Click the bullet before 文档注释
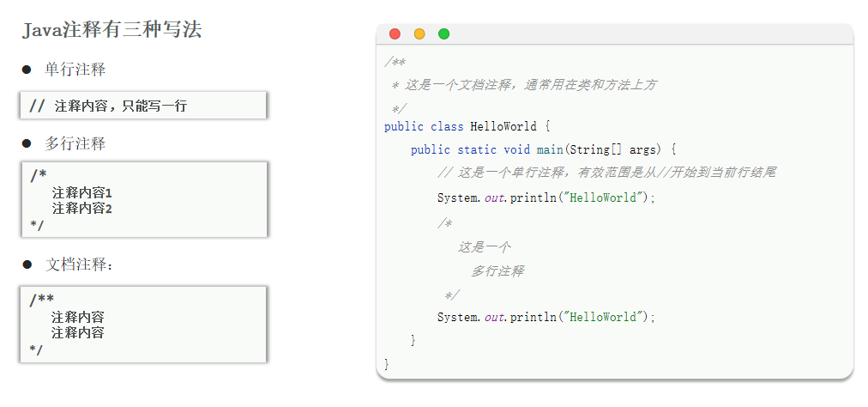The width and height of the screenshot is (868, 407). [x=27, y=264]
